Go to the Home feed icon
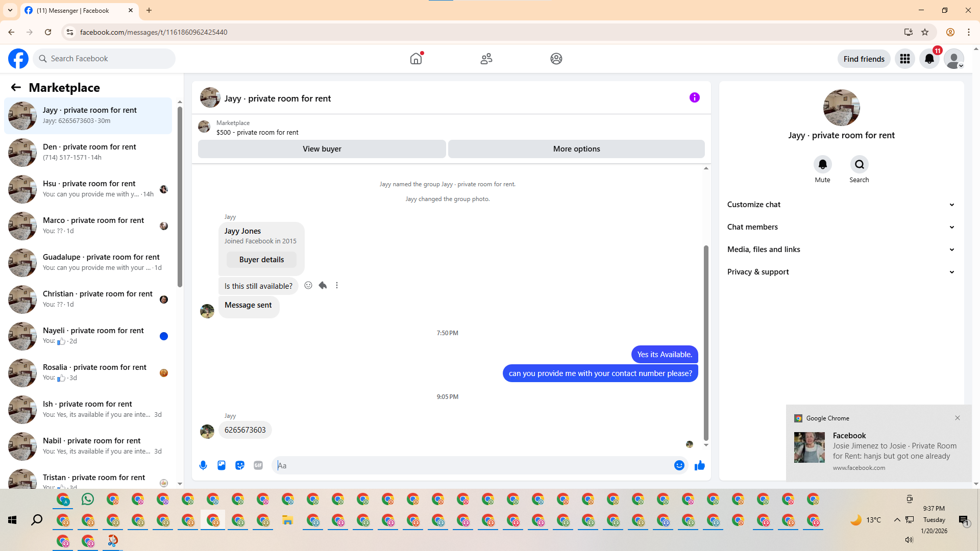980x551 pixels. [x=416, y=59]
